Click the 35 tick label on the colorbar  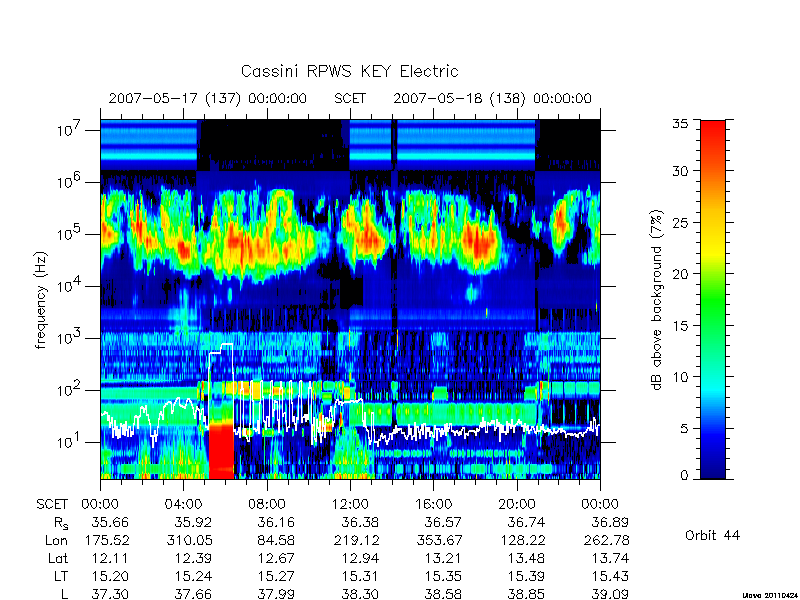click(x=680, y=124)
